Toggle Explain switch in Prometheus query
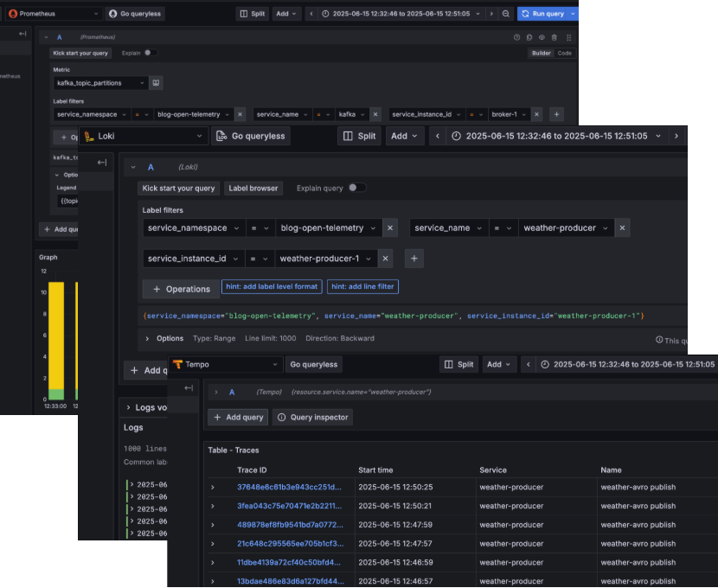The height and width of the screenshot is (588, 718). click(x=151, y=53)
